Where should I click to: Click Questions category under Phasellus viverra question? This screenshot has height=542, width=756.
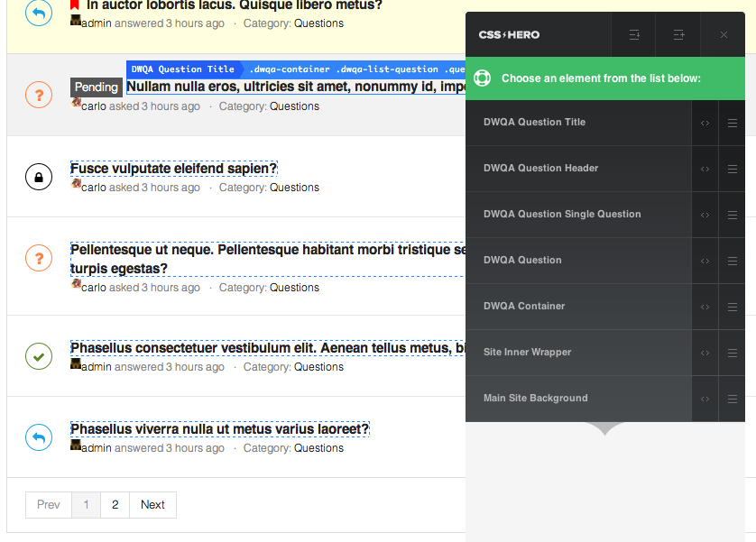coord(318,448)
